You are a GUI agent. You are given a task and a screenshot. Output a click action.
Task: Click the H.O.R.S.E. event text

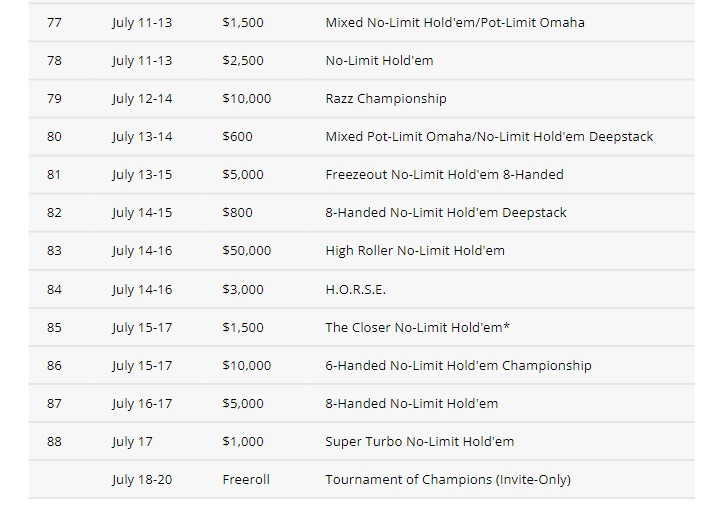pos(355,289)
